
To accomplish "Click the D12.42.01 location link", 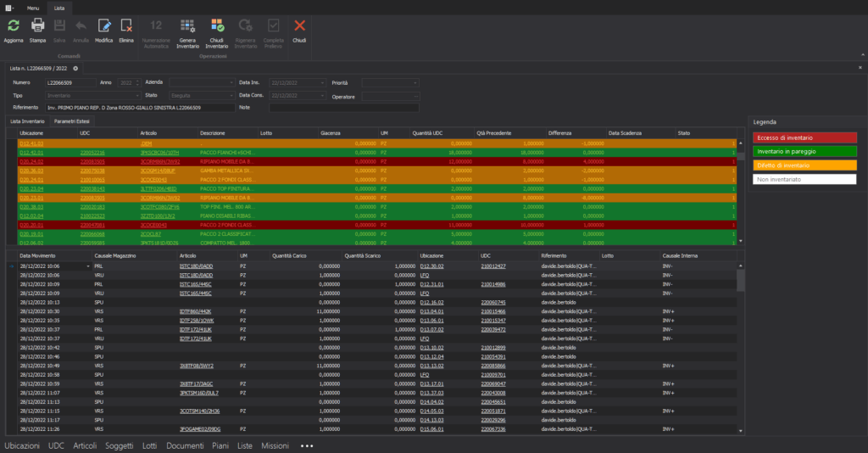I will 31,153.
